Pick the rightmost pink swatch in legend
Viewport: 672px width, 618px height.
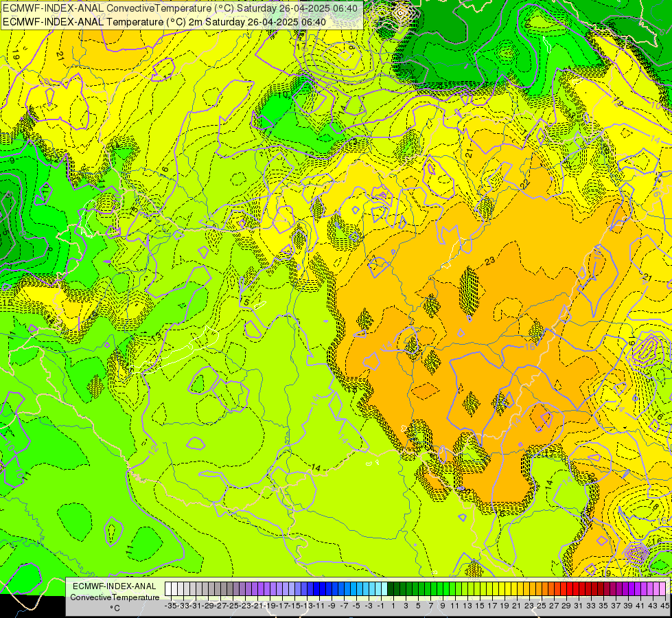pos(662,589)
